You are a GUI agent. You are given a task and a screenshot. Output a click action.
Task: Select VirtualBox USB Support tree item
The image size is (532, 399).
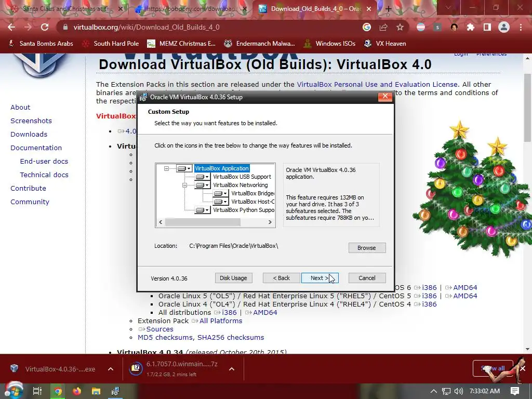point(242,177)
